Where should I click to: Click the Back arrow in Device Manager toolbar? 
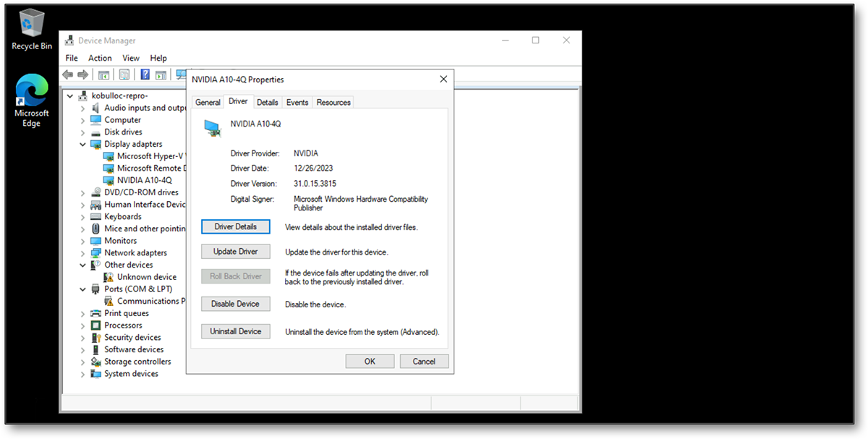(x=68, y=74)
